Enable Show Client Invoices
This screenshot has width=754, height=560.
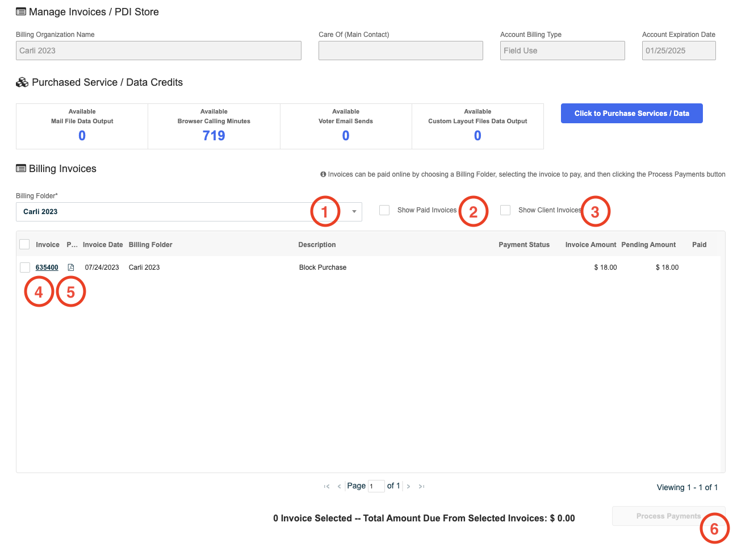point(505,210)
